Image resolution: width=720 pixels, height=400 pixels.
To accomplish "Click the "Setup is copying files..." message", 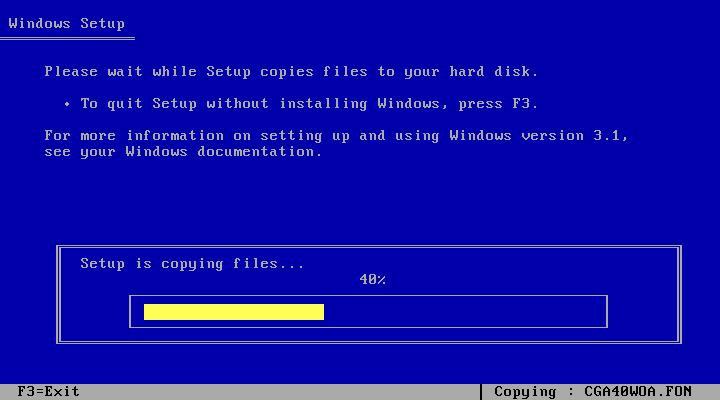I will pos(192,264).
